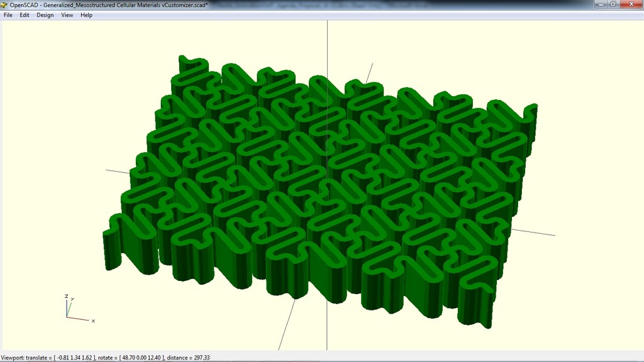The height and width of the screenshot is (362, 644).
Task: Open the Design menu
Action: [x=45, y=15]
